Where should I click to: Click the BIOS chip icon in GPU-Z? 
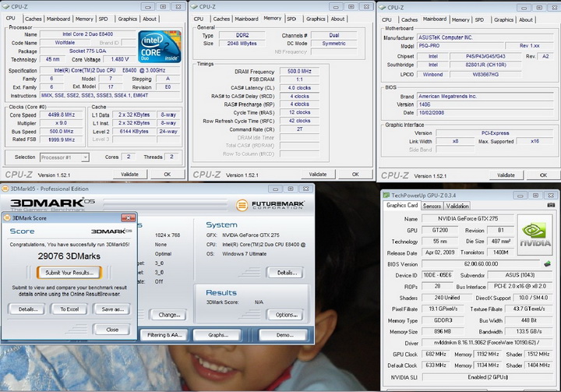tap(547, 264)
